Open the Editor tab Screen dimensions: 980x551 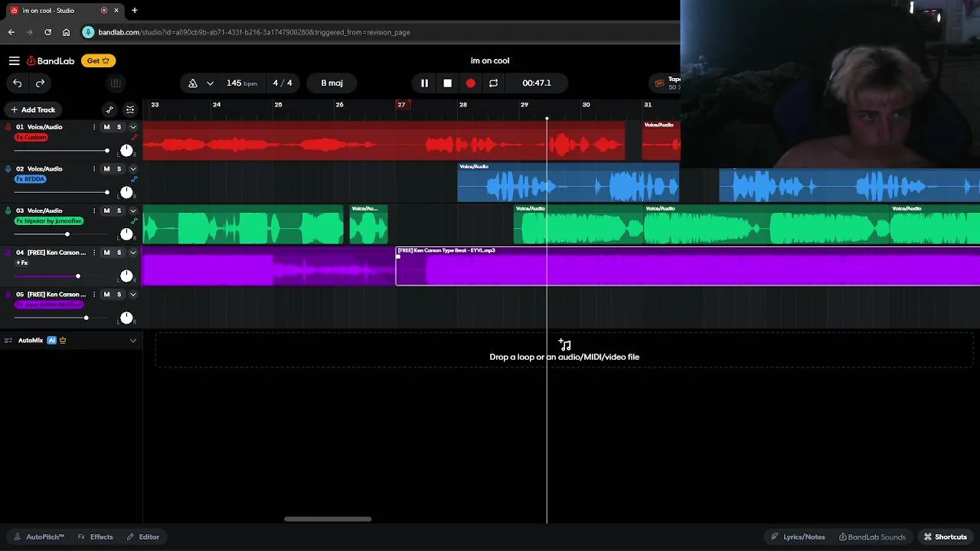(x=143, y=536)
